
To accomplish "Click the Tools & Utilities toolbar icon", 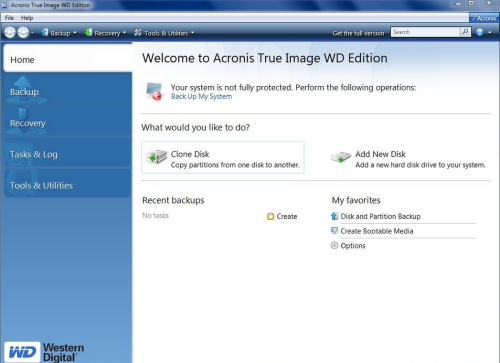I will click(138, 32).
